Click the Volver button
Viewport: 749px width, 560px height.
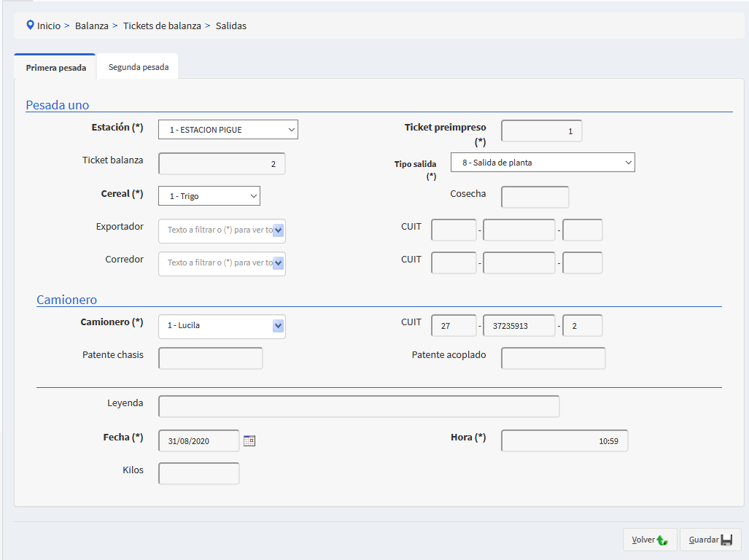point(649,540)
